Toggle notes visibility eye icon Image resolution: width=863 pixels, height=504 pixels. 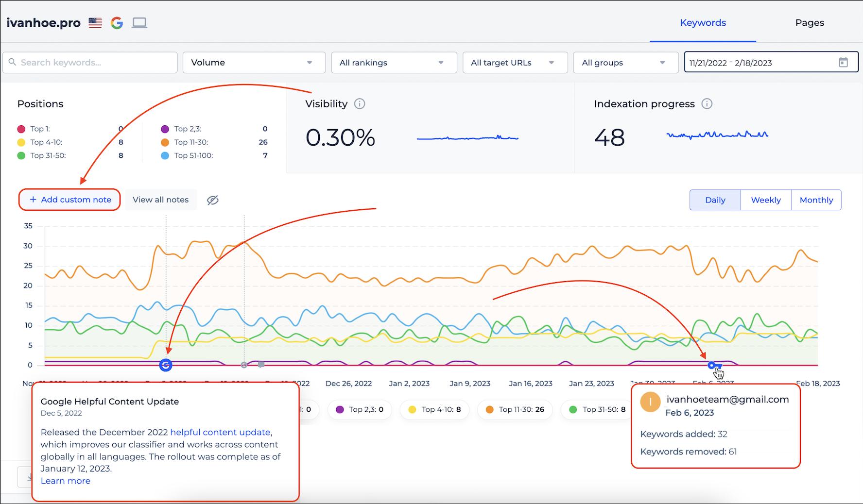tap(213, 200)
